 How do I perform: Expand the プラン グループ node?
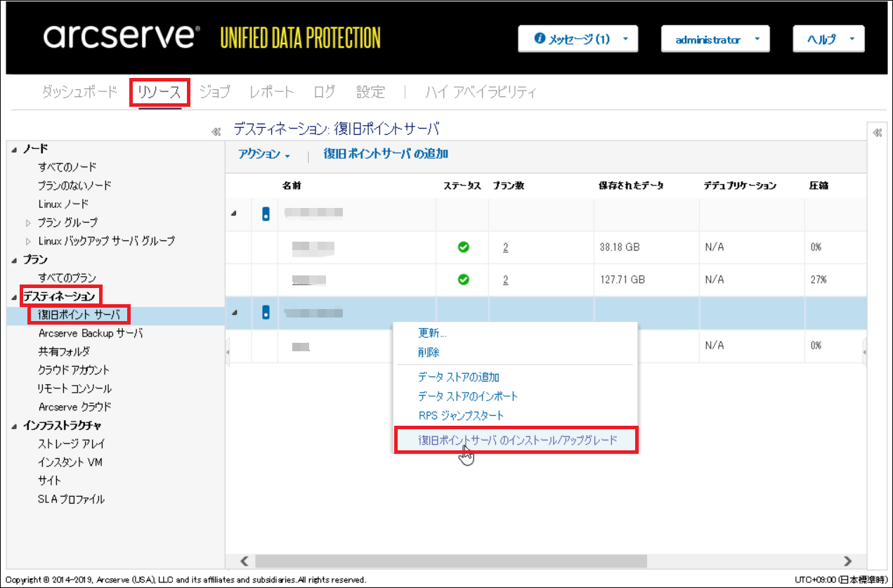coord(29,223)
